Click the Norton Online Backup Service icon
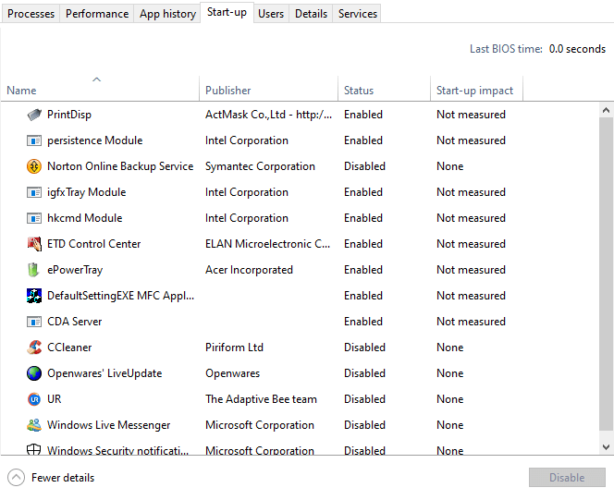 tap(34, 166)
